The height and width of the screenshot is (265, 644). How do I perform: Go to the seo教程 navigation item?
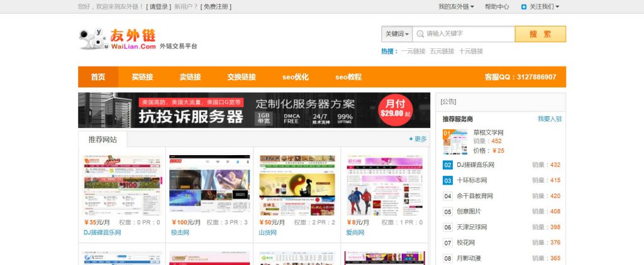[x=348, y=77]
